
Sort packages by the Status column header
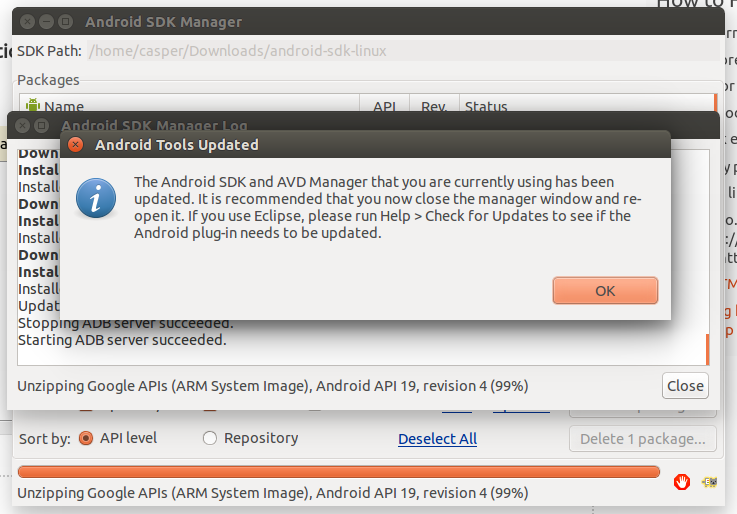[486, 106]
